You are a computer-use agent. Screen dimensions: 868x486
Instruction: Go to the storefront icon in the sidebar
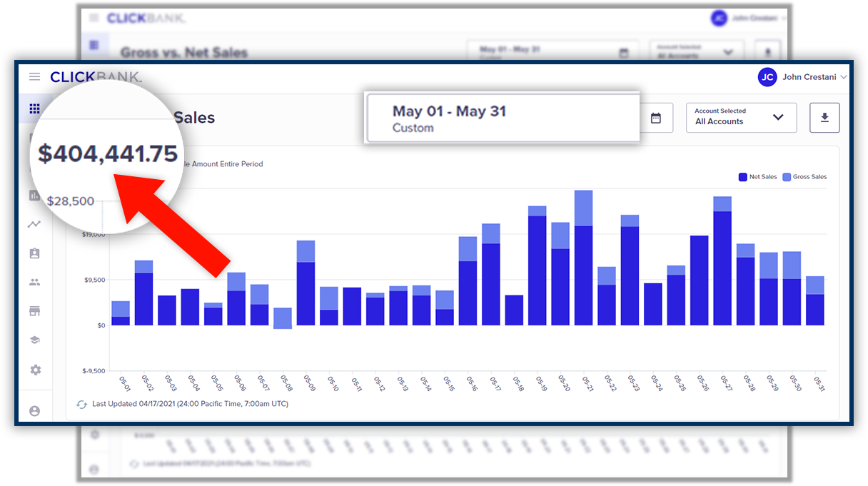[x=34, y=311]
